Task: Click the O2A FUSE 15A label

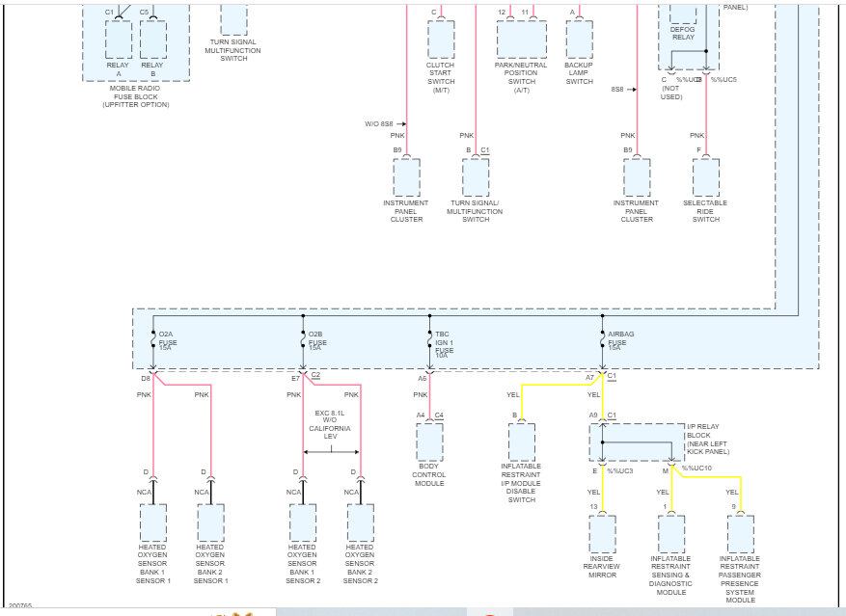Action: [168, 341]
